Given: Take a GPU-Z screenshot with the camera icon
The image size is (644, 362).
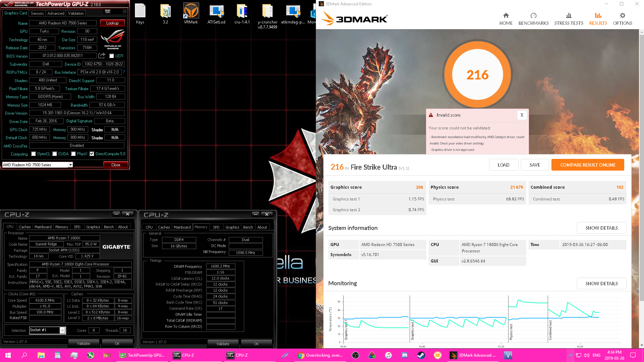Looking at the screenshot, I should (108, 12).
